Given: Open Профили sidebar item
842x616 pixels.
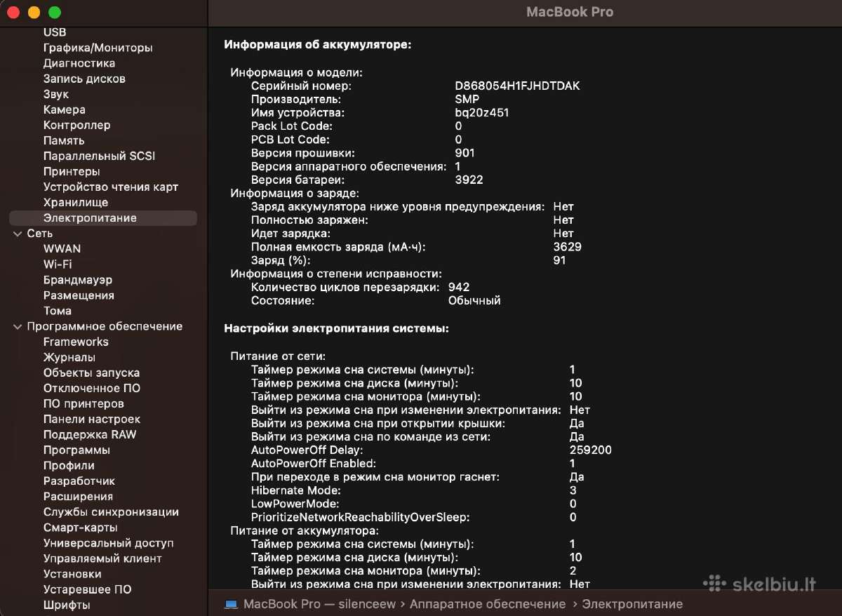Looking at the screenshot, I should tap(69, 465).
